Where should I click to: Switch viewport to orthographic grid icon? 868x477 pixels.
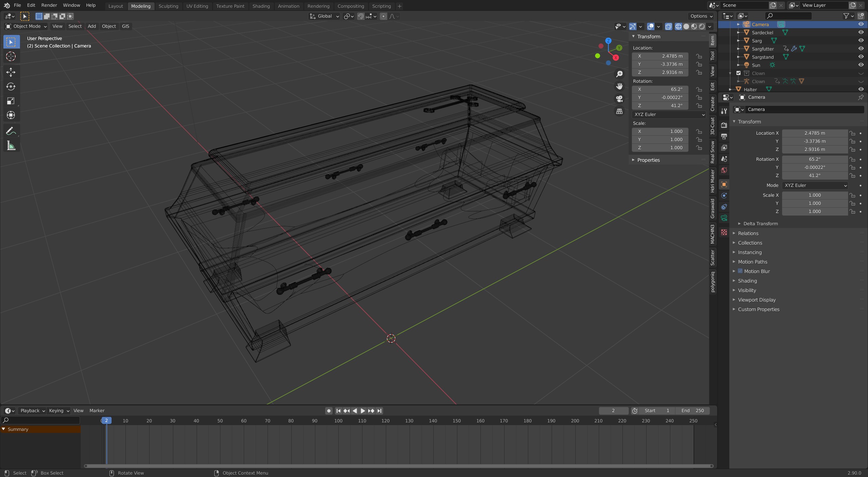click(619, 111)
